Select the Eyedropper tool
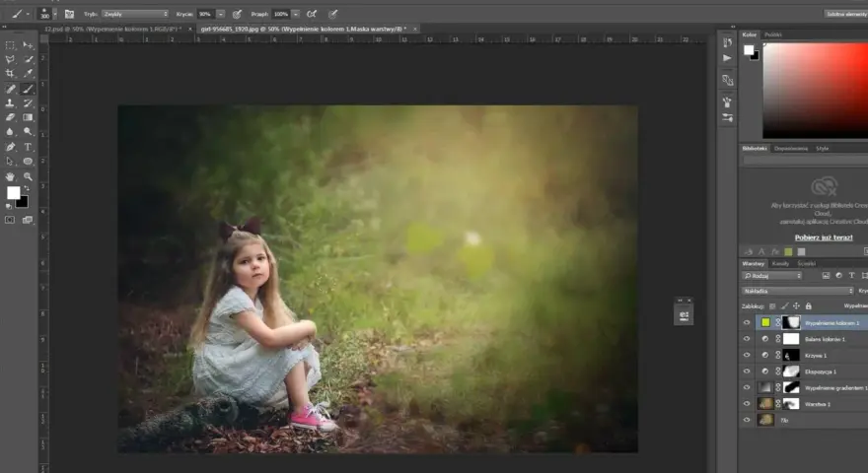Viewport: 868px width, 473px height. [x=28, y=74]
